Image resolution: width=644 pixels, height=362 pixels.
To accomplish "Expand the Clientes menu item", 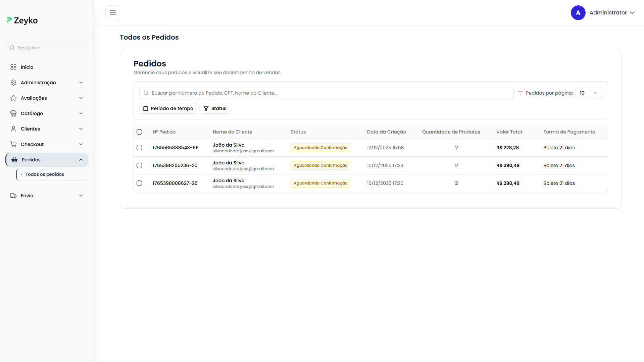I will tap(47, 129).
